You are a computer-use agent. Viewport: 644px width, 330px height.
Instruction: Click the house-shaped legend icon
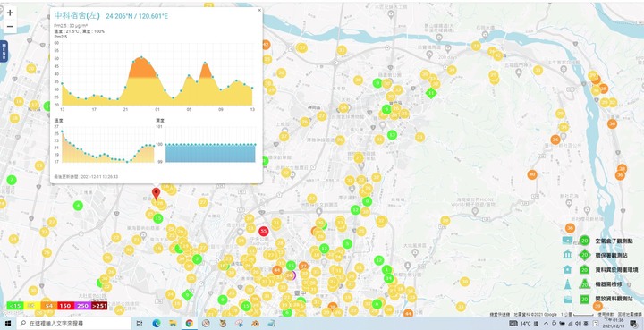tap(568, 269)
